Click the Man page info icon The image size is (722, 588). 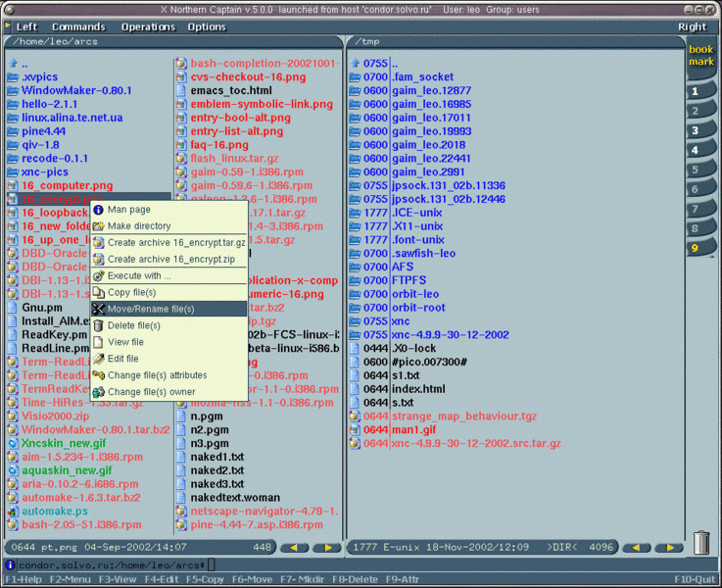tap(99, 210)
